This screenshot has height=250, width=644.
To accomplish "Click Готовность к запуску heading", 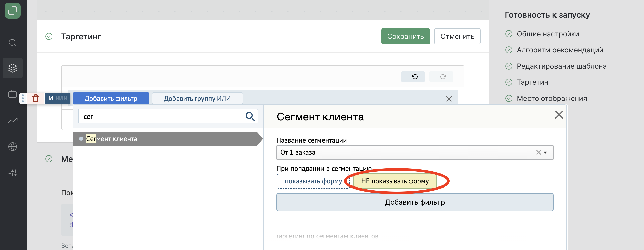I will [547, 15].
